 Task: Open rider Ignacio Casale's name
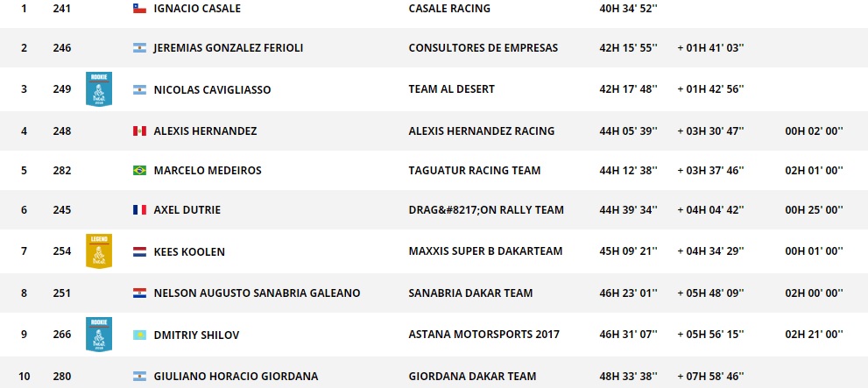pos(197,9)
